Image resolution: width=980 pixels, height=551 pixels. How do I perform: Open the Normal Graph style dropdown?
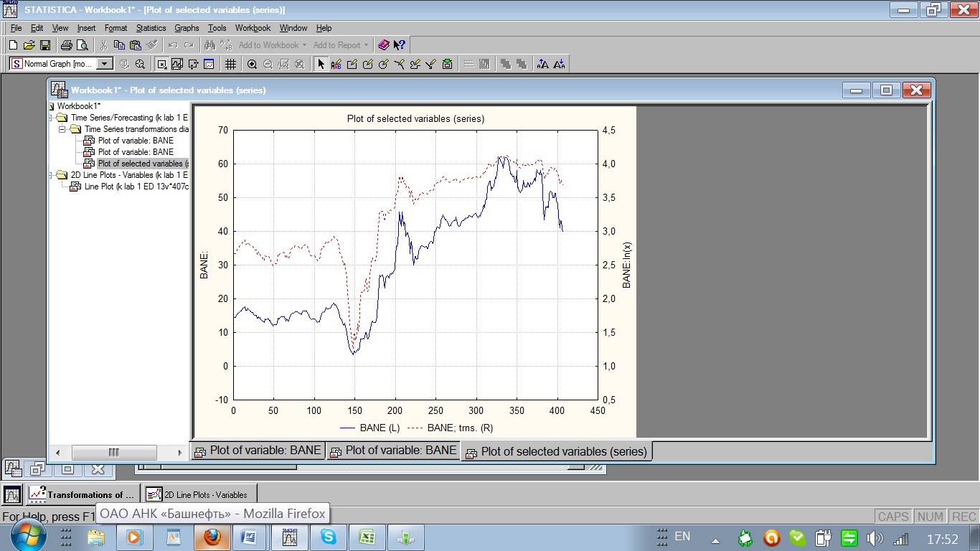[105, 64]
